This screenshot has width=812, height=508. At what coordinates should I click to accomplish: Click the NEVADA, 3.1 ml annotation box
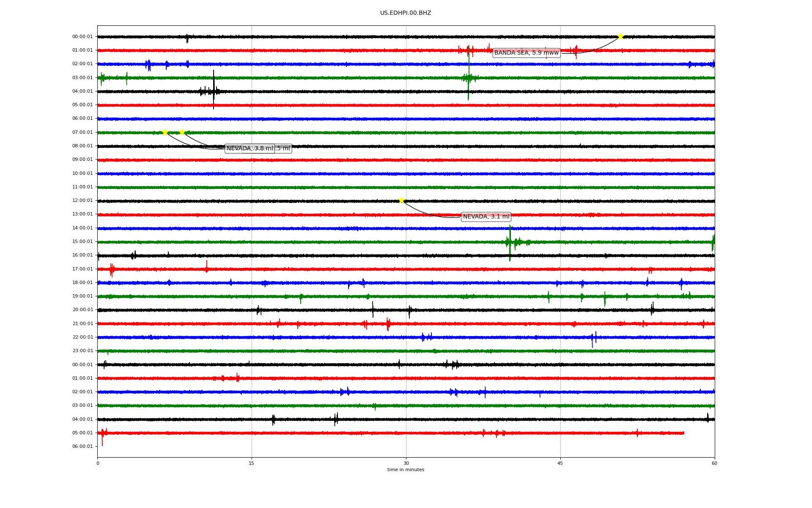click(486, 217)
